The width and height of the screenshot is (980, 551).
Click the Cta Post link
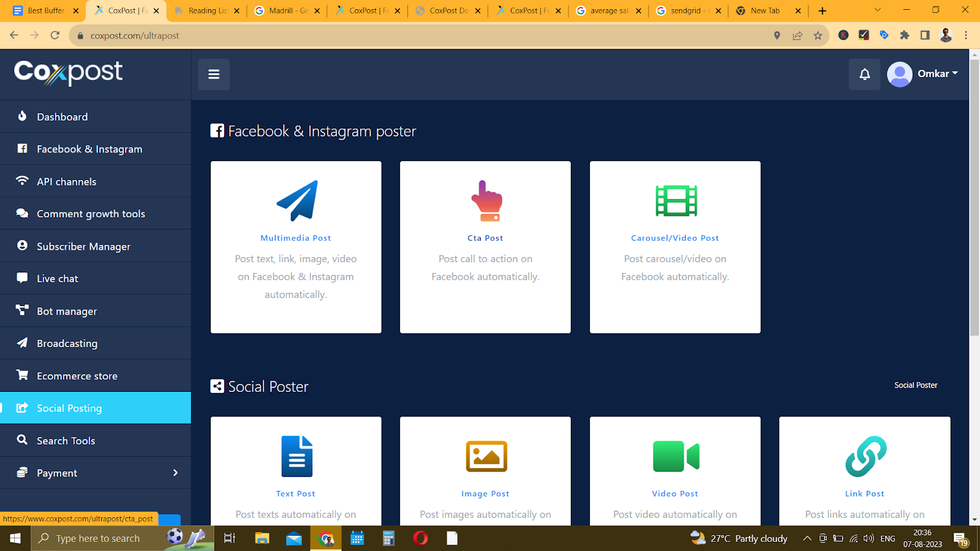tap(486, 238)
